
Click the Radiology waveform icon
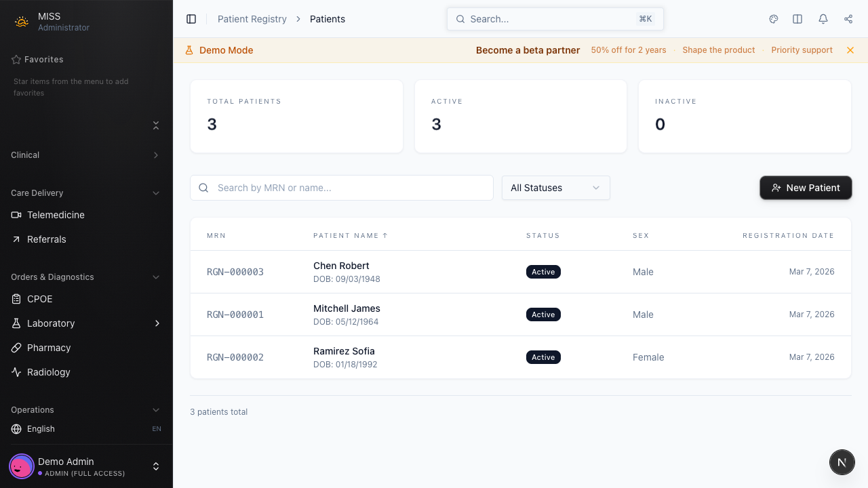point(15,372)
